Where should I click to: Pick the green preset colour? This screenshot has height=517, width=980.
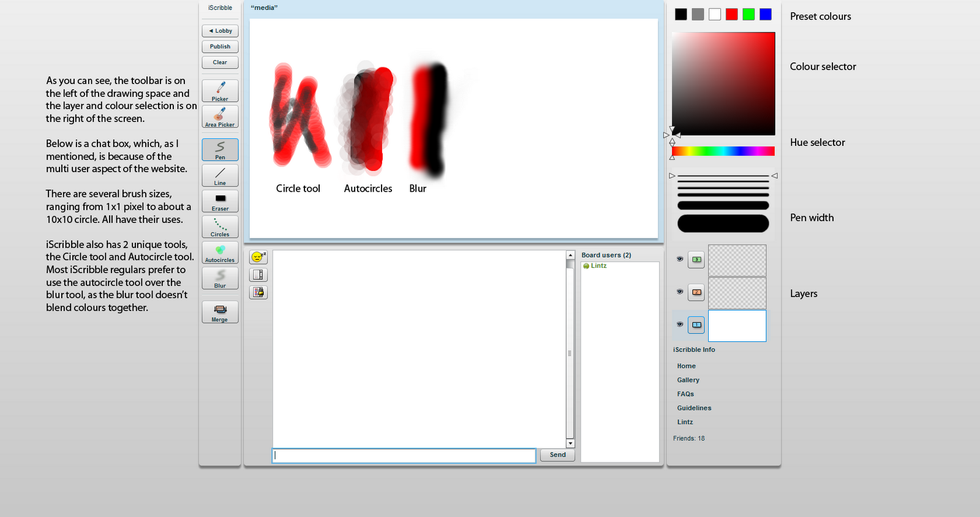(748, 15)
